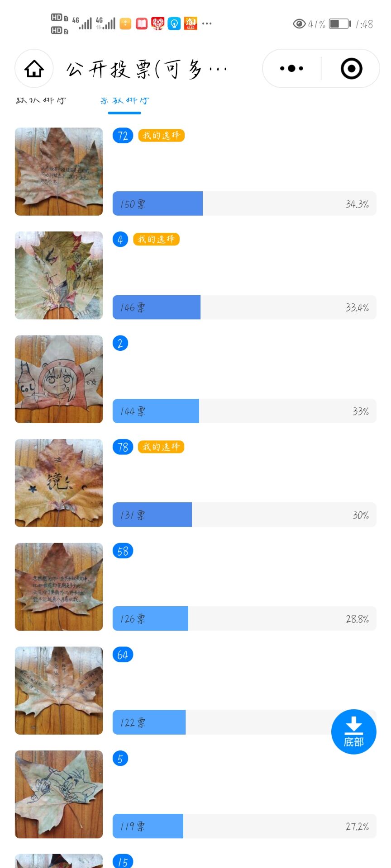The width and height of the screenshot is (391, 868).
Task: Close mini program via target circle icon
Action: tap(351, 69)
